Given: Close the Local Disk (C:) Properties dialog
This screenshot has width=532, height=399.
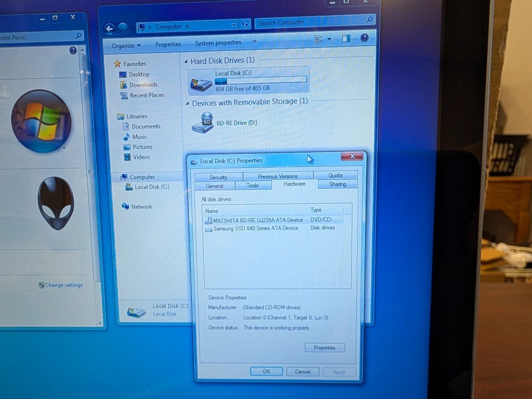Looking at the screenshot, I should pos(352,156).
